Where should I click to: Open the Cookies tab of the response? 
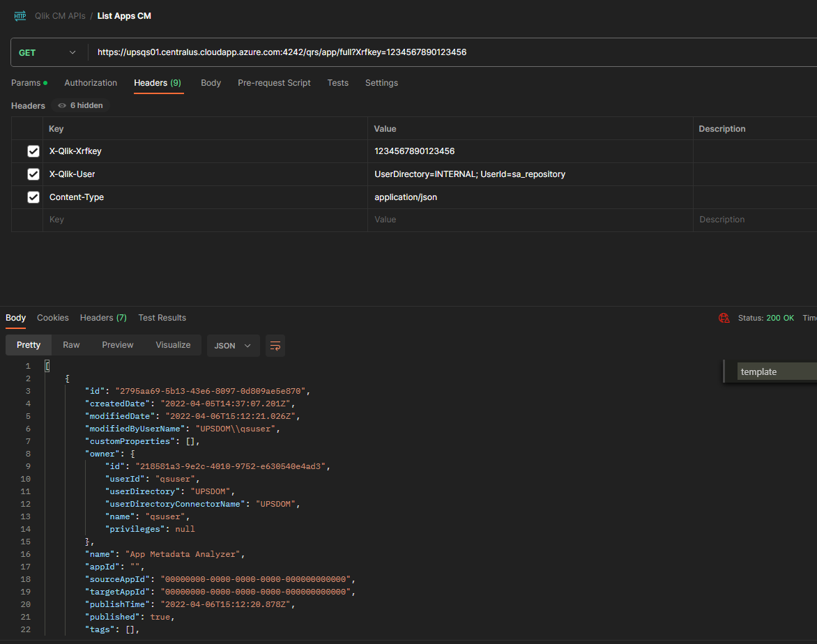[x=52, y=317]
